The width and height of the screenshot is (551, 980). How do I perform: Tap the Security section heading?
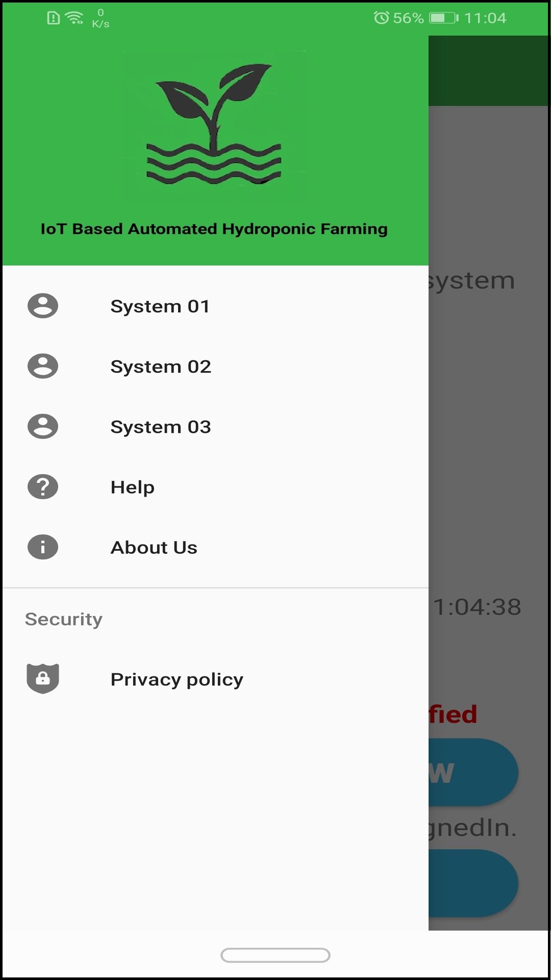pyautogui.click(x=63, y=619)
